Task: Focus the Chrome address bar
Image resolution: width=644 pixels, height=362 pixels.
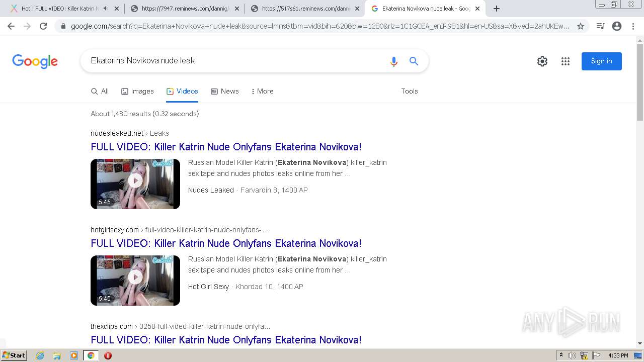Action: tap(320, 26)
